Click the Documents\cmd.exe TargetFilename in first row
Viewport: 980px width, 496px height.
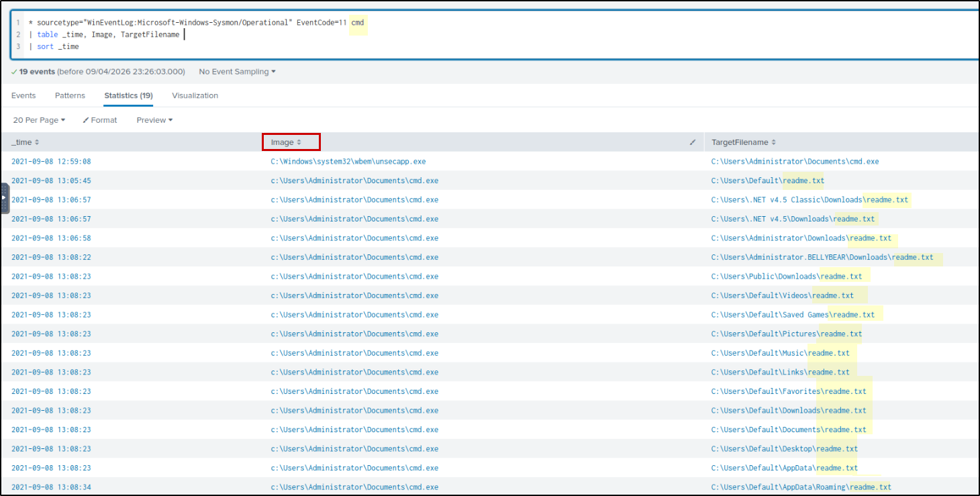[x=795, y=162]
